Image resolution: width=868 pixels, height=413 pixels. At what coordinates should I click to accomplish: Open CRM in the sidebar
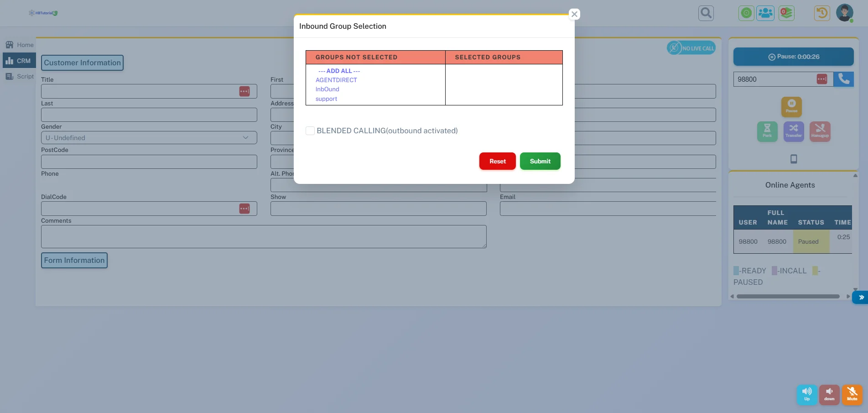19,61
